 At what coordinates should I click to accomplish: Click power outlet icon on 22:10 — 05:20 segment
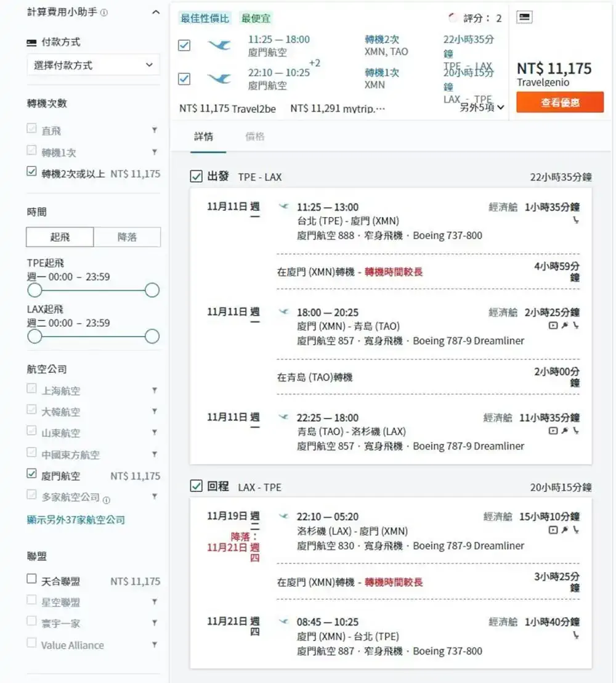pyautogui.click(x=565, y=530)
